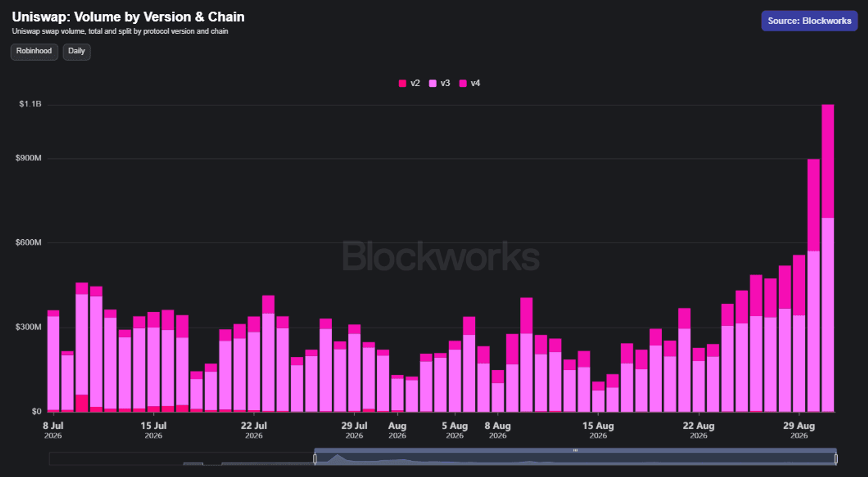The height and width of the screenshot is (477, 868).
Task: Open the Daily interval selector
Action: 77,51
